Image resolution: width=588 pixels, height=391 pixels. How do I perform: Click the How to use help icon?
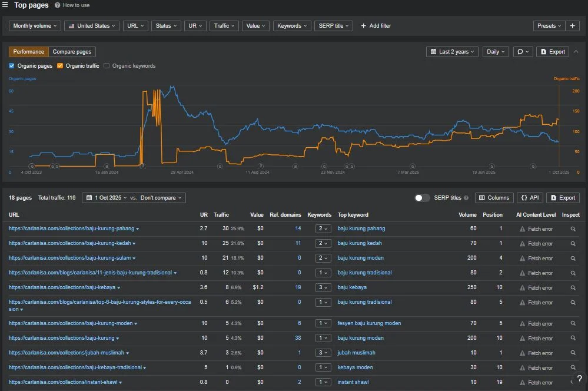pos(57,5)
